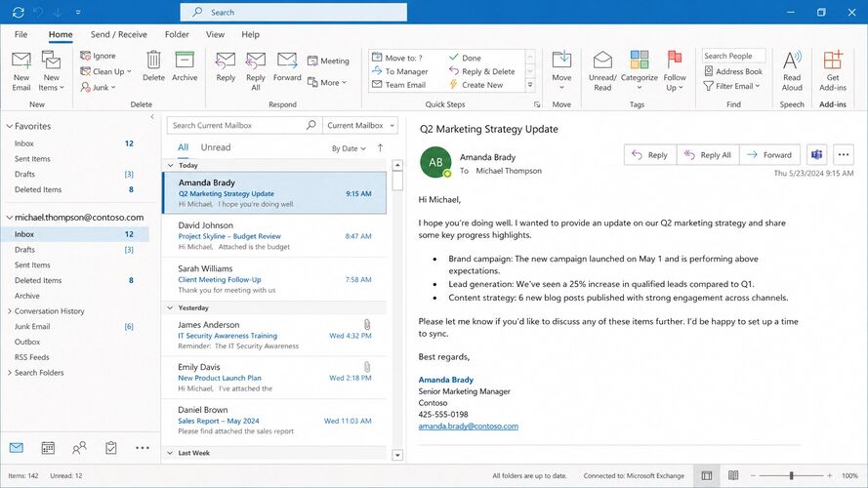868x488 pixels.
Task: Click the Follow Up flag icon
Action: (675, 59)
